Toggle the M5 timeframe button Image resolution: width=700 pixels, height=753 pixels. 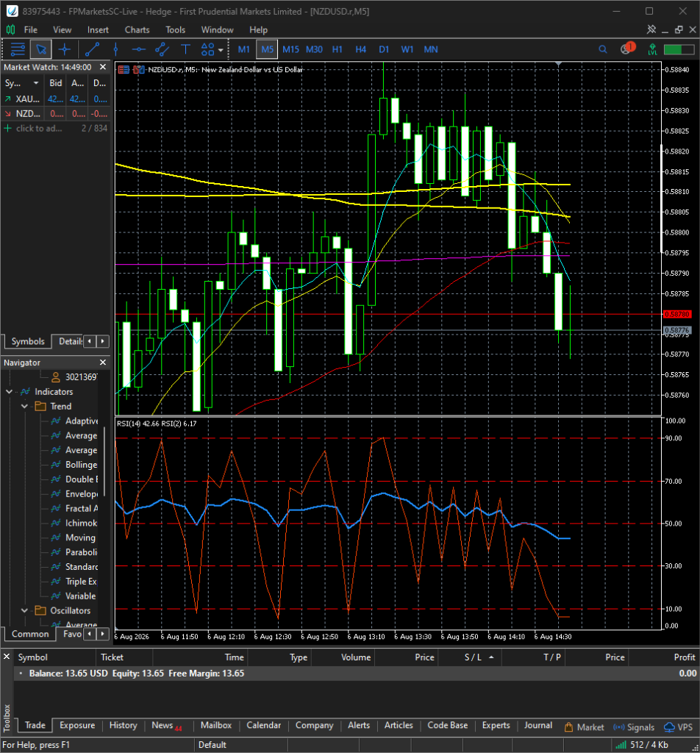point(268,49)
